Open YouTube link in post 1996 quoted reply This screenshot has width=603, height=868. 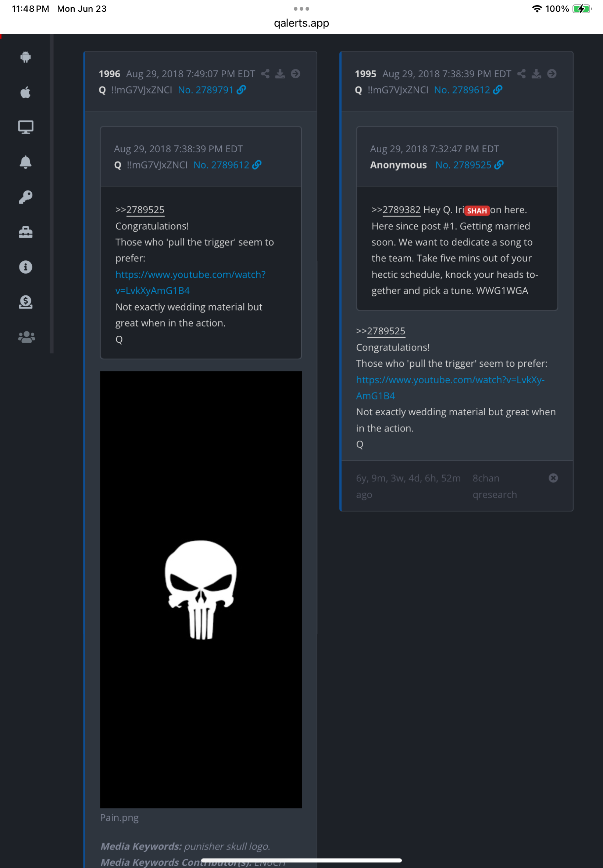(x=190, y=283)
